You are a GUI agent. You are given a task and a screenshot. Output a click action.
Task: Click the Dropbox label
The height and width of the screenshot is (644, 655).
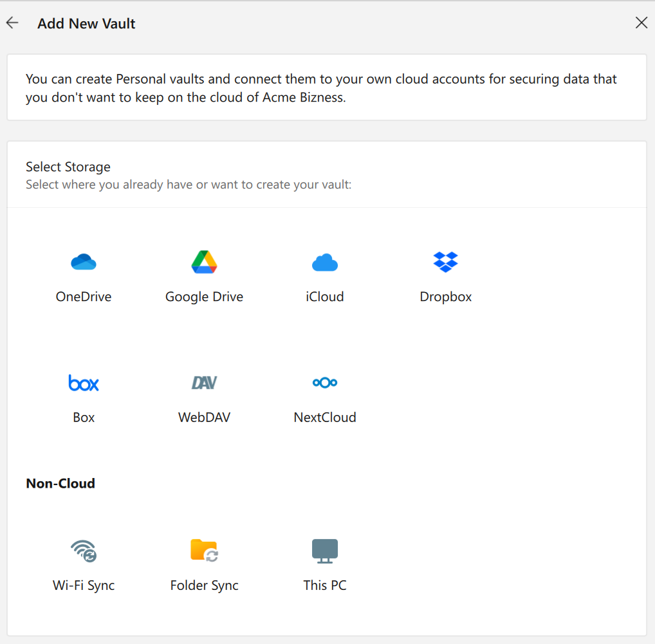(446, 297)
